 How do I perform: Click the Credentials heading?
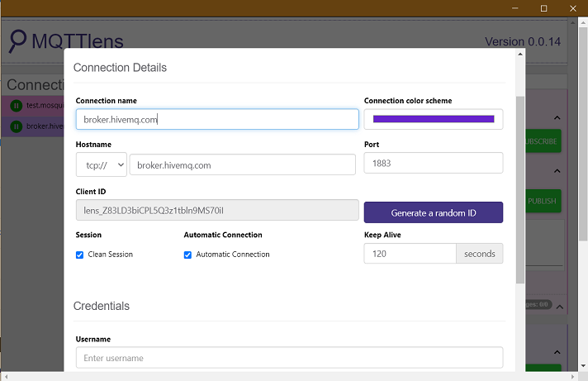click(x=102, y=306)
